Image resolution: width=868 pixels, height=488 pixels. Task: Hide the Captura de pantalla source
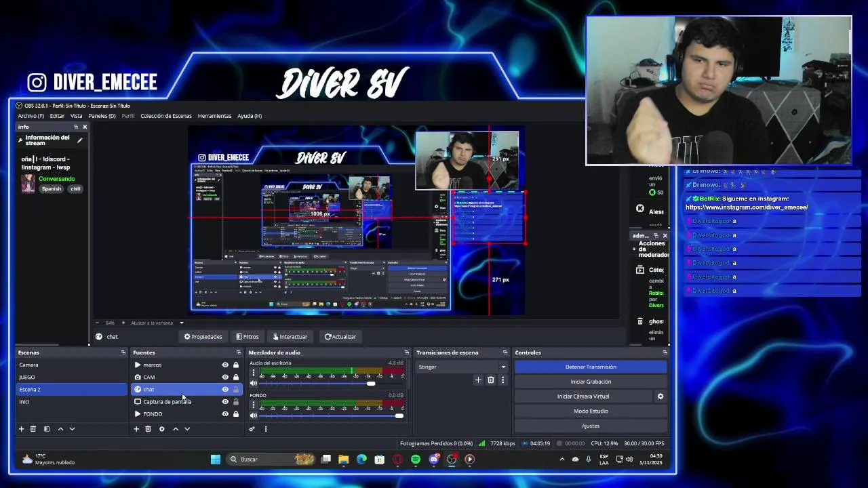(x=225, y=402)
